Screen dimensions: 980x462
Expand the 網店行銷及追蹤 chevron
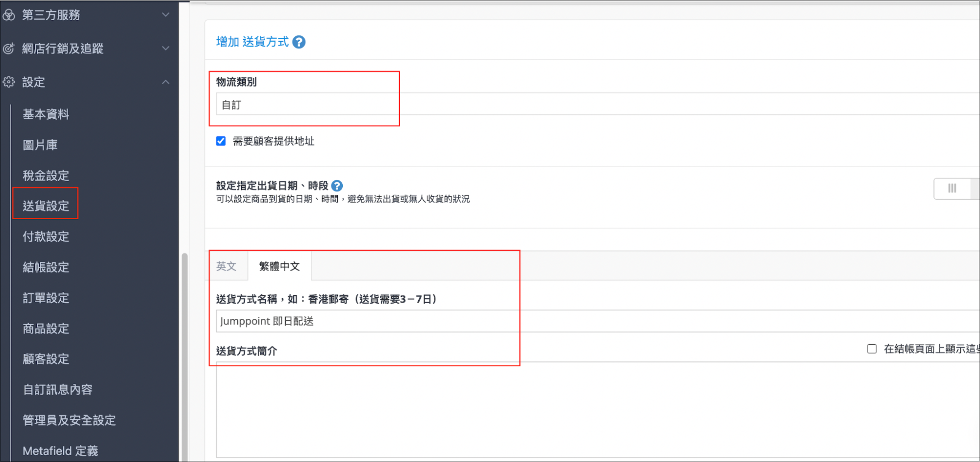click(166, 48)
